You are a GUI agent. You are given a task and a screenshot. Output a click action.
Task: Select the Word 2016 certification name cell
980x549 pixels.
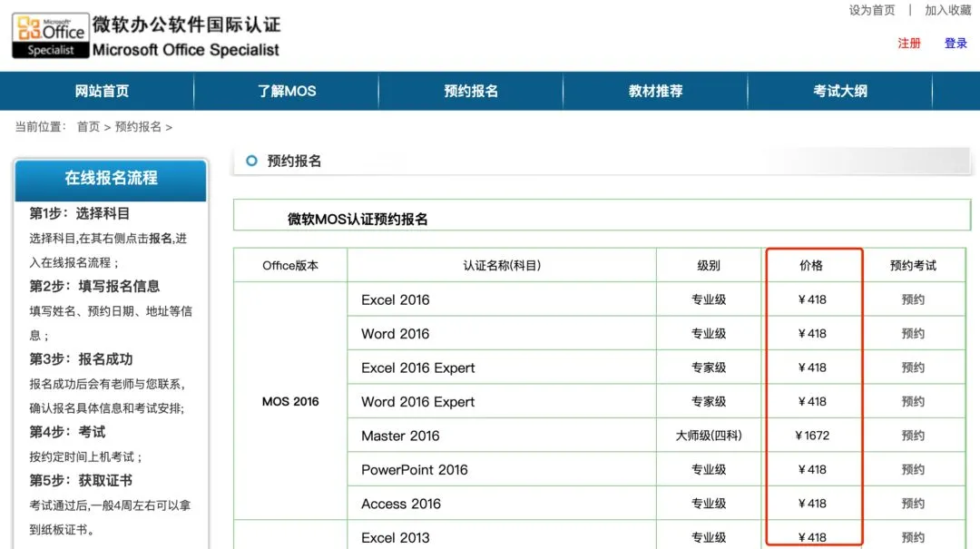502,333
